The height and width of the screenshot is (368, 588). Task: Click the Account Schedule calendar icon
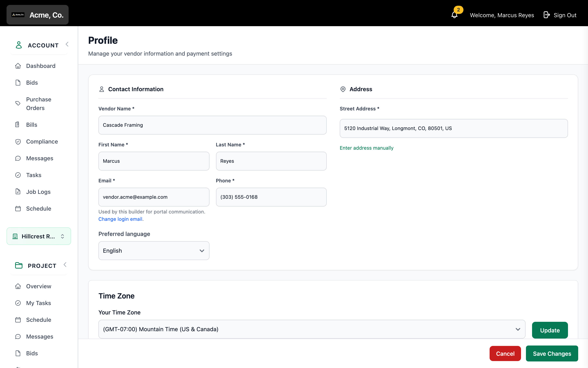(18, 209)
